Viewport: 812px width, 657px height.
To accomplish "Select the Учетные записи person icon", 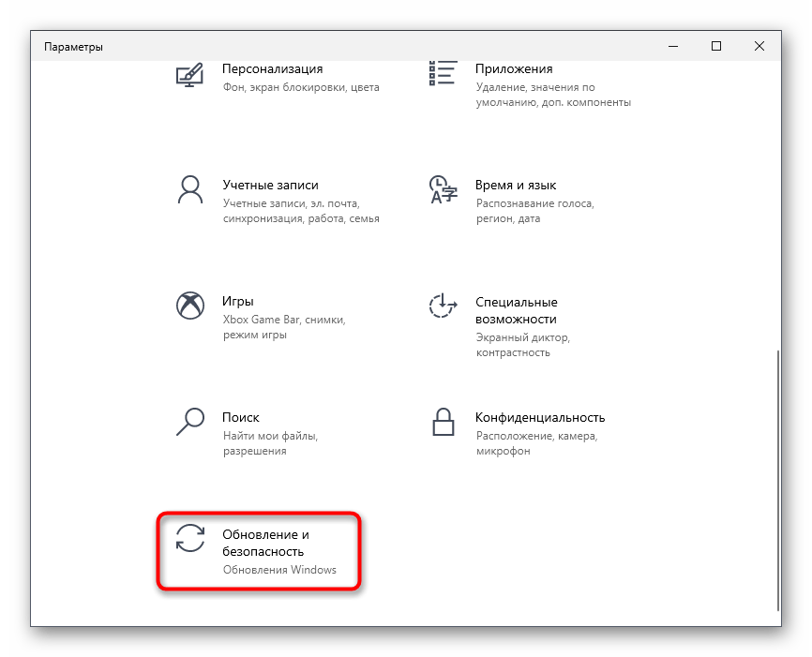I will 190,189.
